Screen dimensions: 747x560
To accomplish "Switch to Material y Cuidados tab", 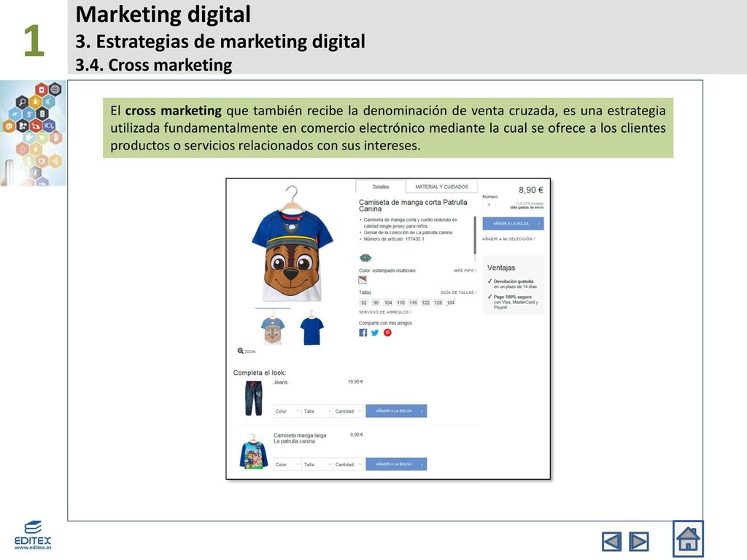I will [x=441, y=187].
